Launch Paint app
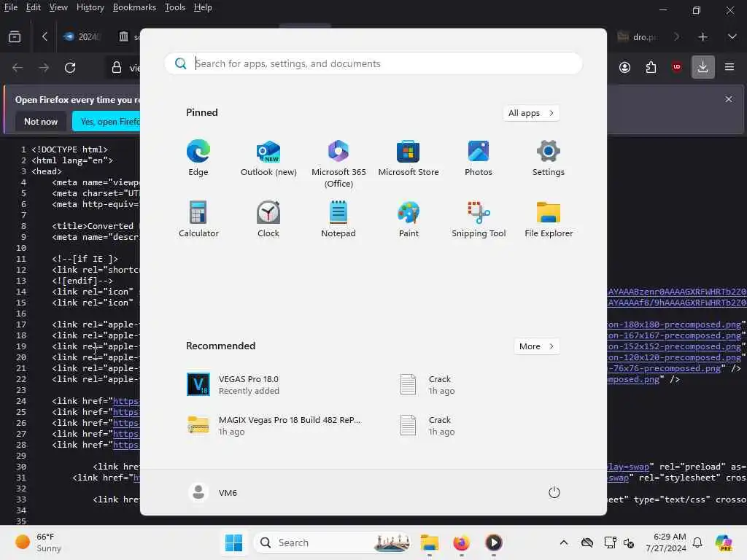 [x=409, y=219]
